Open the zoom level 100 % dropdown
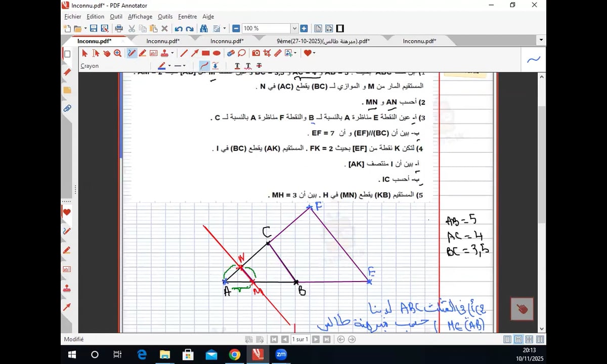Image resolution: width=607 pixels, height=364 pixels. 294,29
